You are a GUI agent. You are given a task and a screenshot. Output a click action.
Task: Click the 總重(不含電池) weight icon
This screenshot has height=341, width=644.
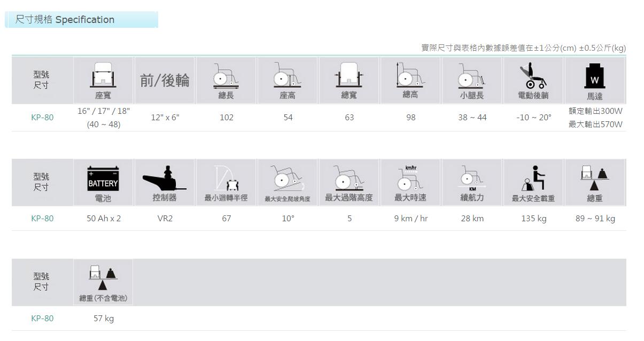click(x=103, y=281)
